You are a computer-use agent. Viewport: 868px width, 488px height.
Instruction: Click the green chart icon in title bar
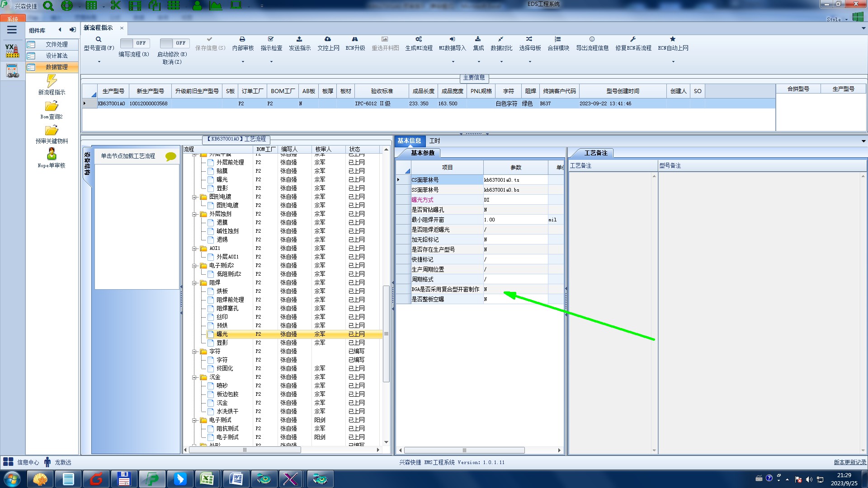(216, 5)
